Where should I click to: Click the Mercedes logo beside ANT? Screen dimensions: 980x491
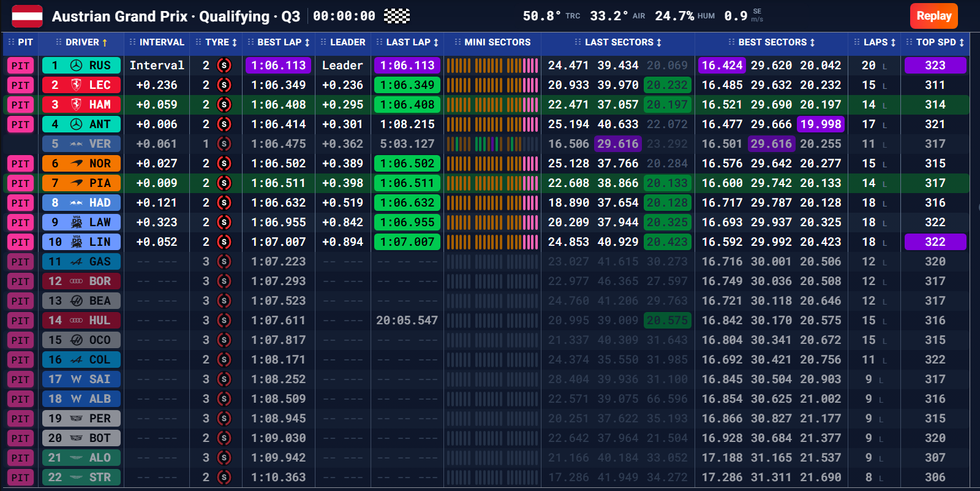[x=76, y=124]
